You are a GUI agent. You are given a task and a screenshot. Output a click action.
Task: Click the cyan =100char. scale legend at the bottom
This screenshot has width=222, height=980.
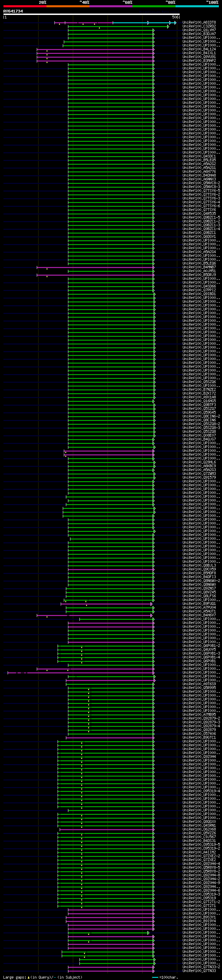(165, 977)
